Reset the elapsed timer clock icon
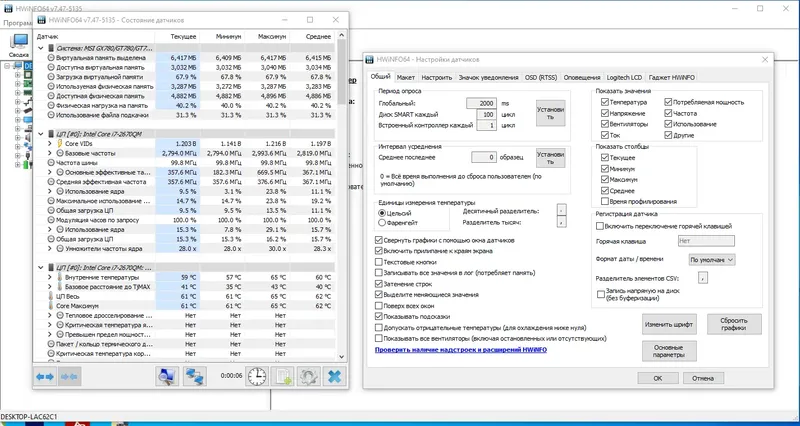 click(x=257, y=377)
